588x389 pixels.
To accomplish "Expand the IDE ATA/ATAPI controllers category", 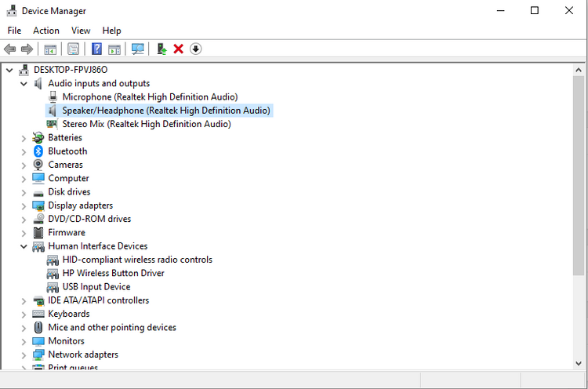I will click(x=24, y=301).
